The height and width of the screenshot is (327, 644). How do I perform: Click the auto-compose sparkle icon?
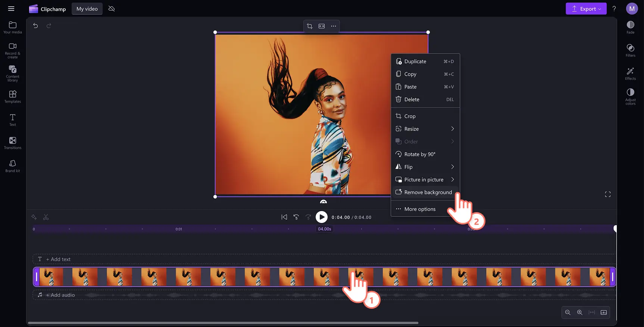pyautogui.click(x=34, y=217)
